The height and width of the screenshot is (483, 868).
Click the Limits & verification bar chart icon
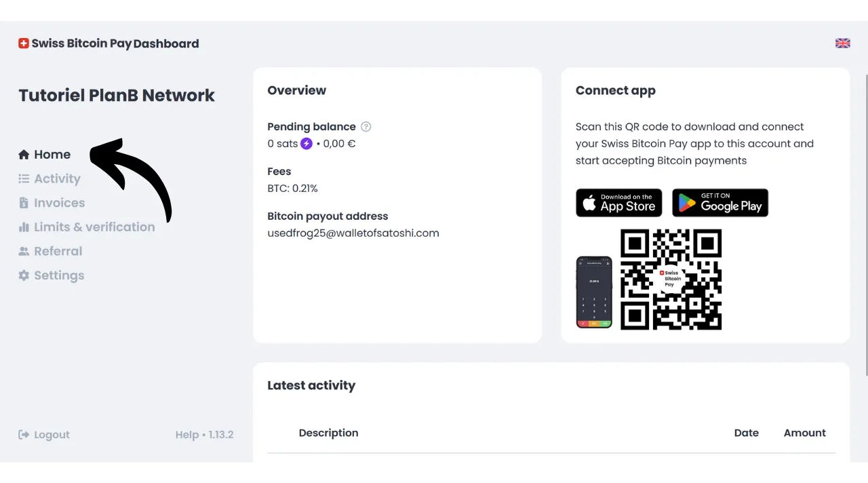pyautogui.click(x=24, y=227)
